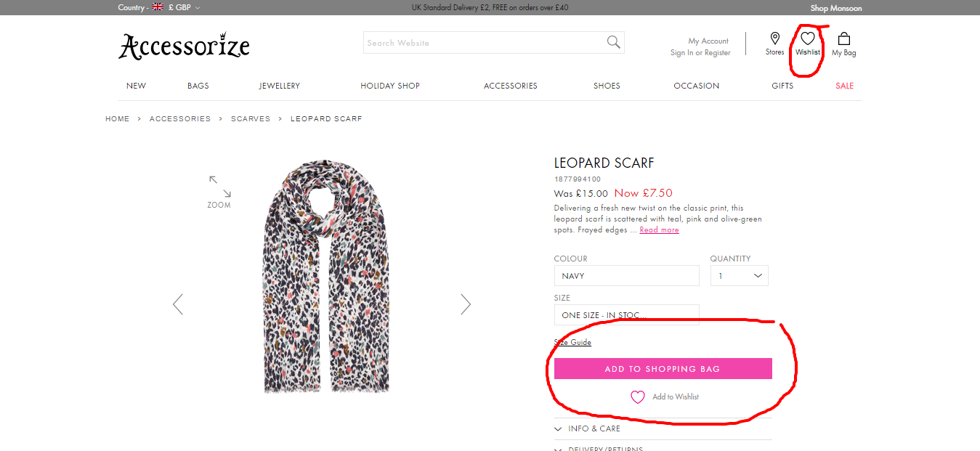Open the My Bag shopping bag icon
The height and width of the screenshot is (451, 980).
coord(844,39)
